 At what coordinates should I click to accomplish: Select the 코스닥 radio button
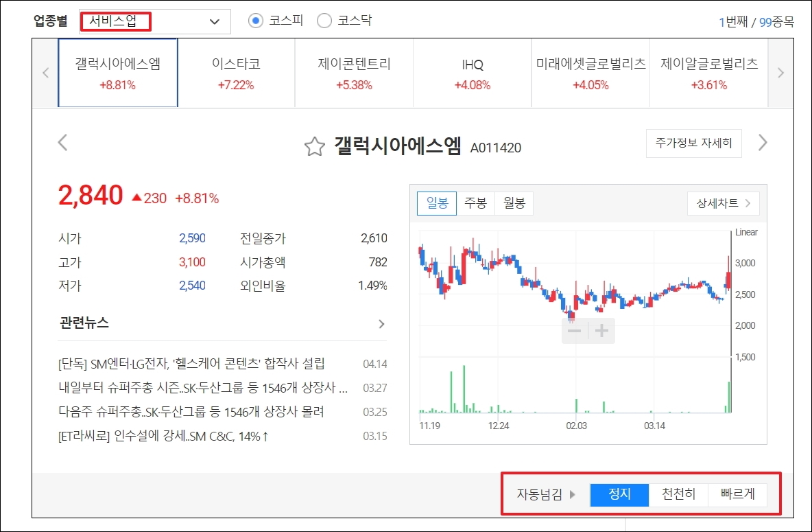(x=324, y=21)
